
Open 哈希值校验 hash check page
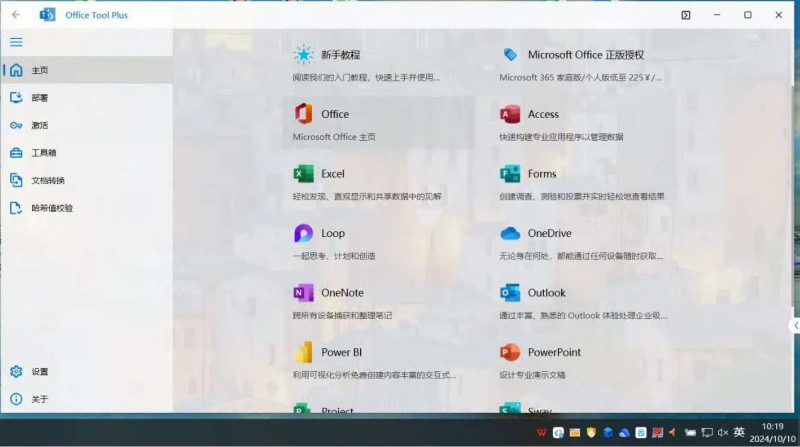(x=87, y=208)
